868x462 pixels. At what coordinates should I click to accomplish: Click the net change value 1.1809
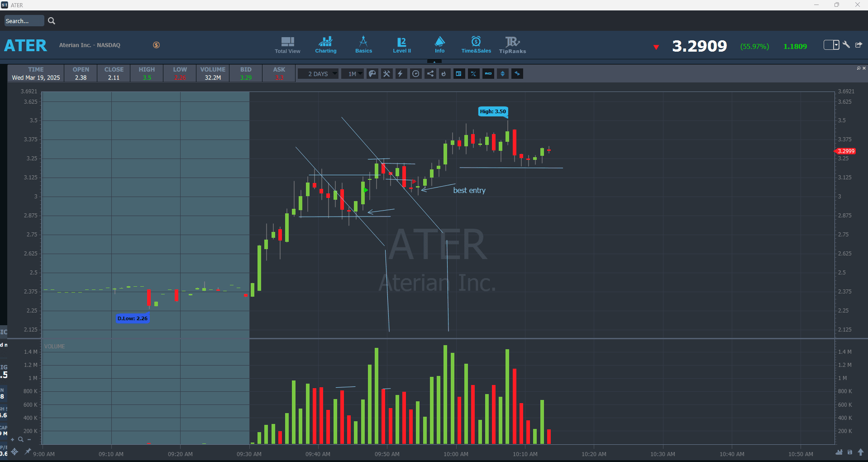click(795, 46)
